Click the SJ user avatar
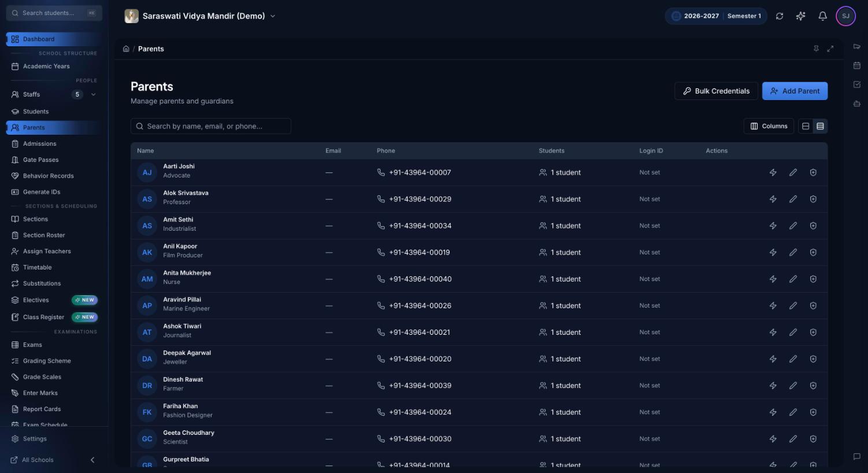 (845, 16)
